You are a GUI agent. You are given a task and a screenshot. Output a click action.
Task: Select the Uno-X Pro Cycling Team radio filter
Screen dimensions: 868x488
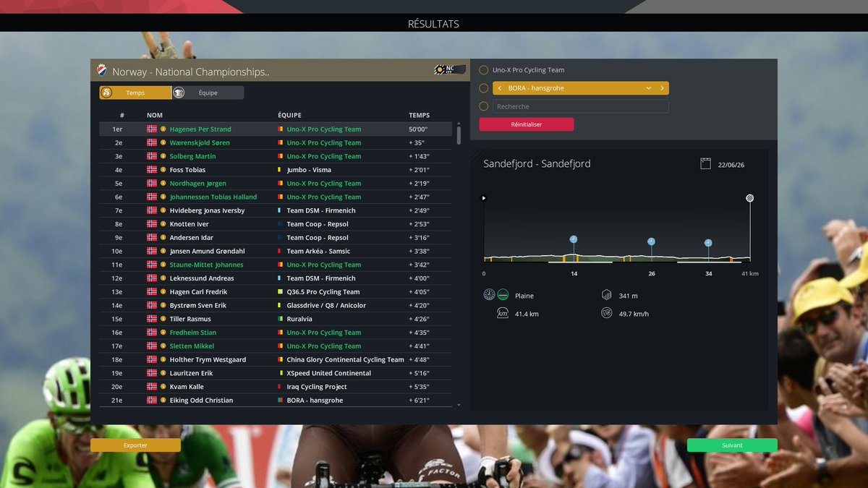(x=484, y=70)
